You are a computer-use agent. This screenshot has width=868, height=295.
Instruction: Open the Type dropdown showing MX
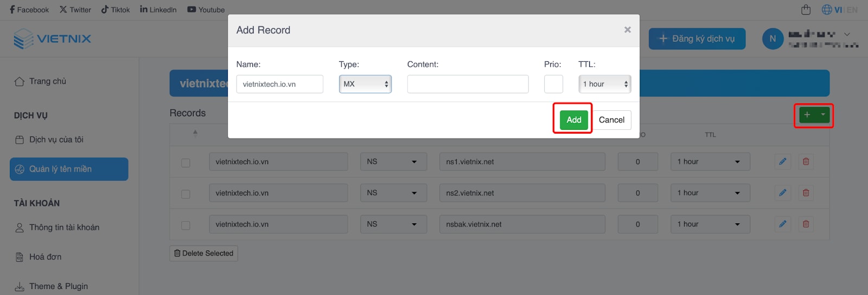coord(365,84)
